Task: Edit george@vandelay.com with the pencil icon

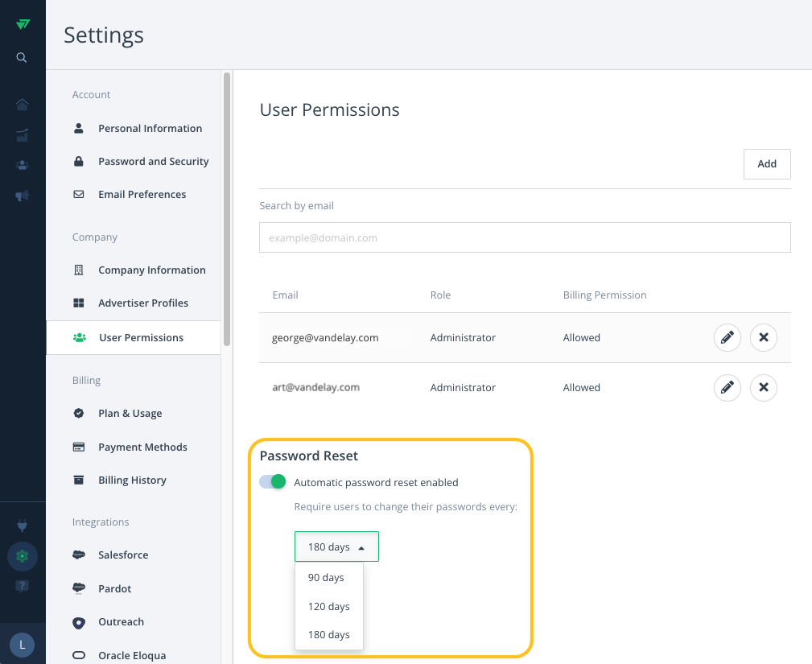Action: click(727, 338)
